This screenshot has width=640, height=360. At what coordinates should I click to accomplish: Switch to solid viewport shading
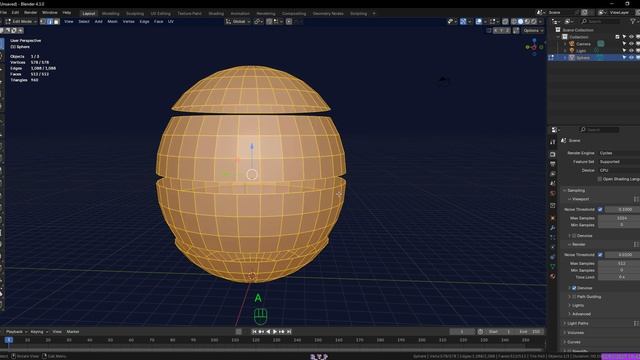point(520,21)
